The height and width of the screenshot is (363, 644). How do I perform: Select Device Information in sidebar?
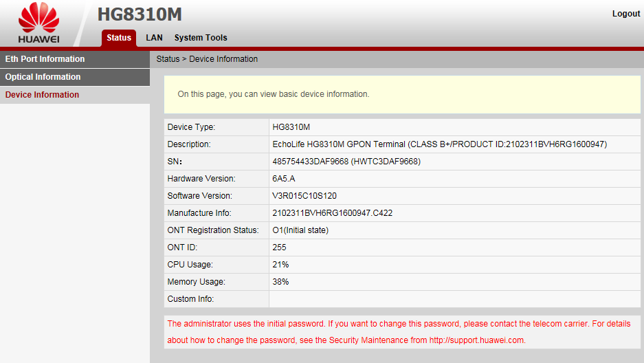click(x=75, y=95)
